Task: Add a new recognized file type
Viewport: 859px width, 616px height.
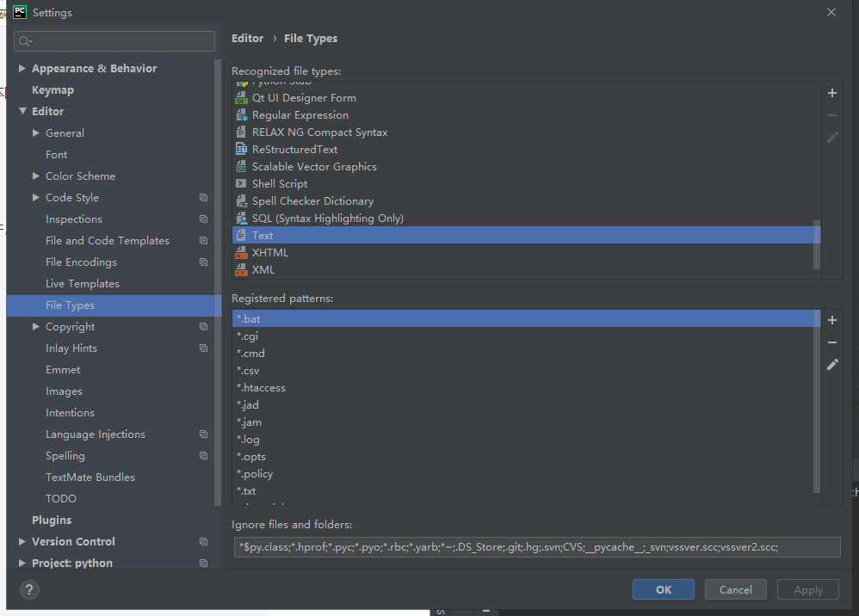Action: click(832, 93)
